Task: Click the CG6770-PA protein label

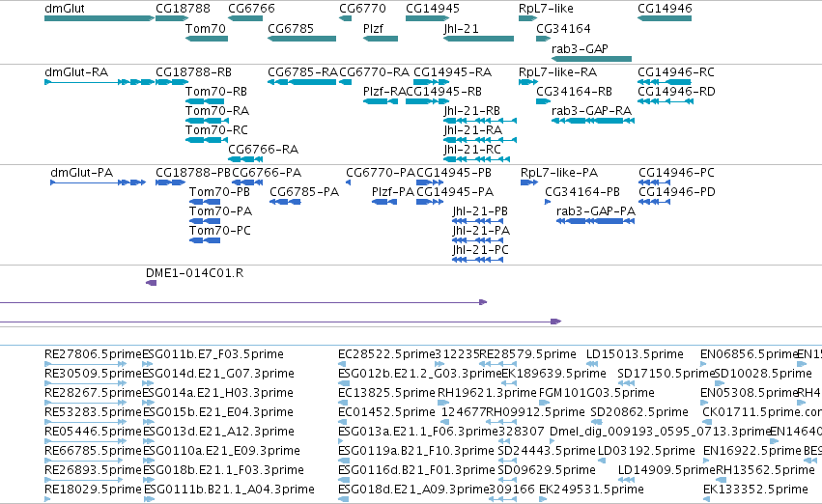Action: (x=381, y=173)
